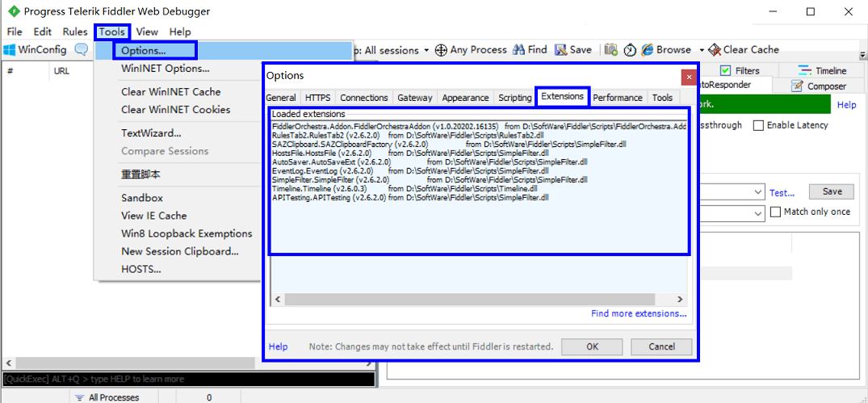Click extensions list scrollbar right arrow
This screenshot has height=403, width=868.
point(681,299)
